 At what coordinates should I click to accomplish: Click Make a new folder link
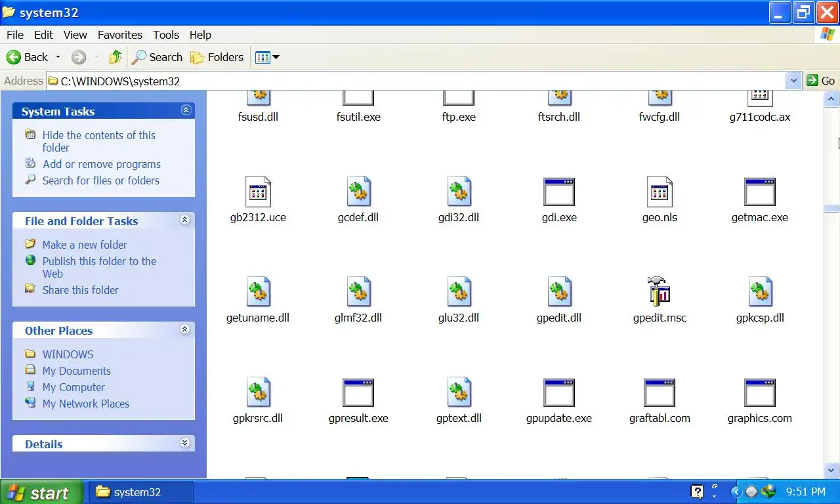click(x=85, y=245)
